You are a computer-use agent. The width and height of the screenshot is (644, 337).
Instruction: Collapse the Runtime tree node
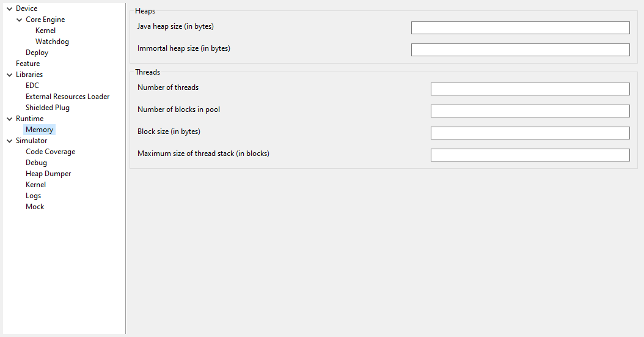(9, 119)
